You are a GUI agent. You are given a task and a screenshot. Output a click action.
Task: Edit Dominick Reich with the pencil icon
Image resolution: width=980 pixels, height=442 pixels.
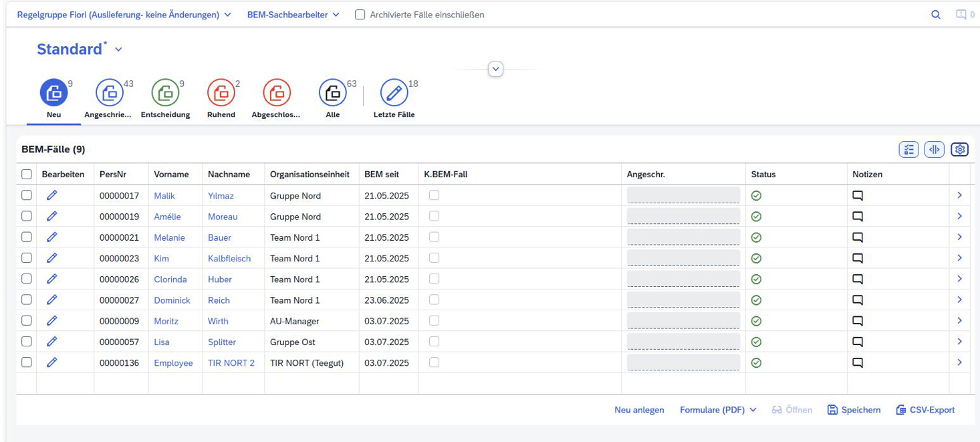pos(51,300)
